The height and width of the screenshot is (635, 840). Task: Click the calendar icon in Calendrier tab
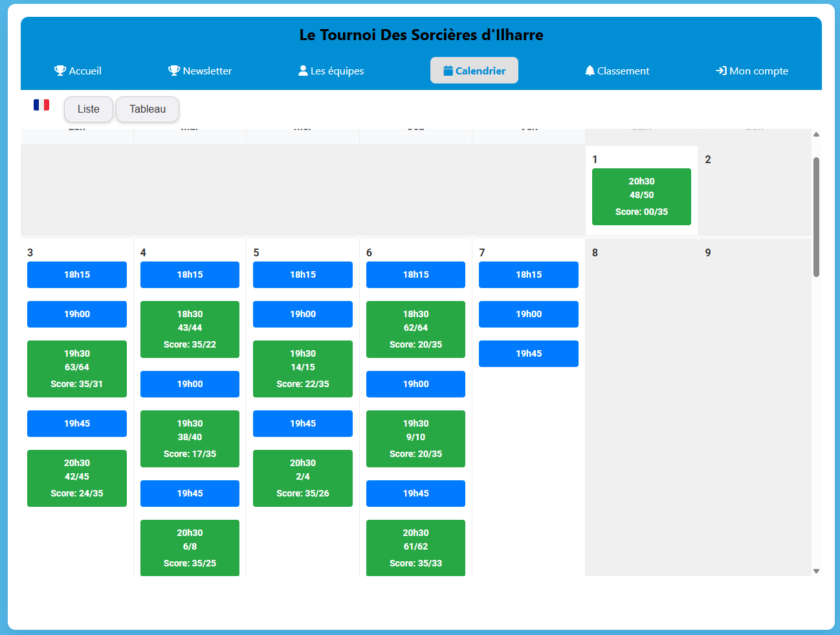448,71
